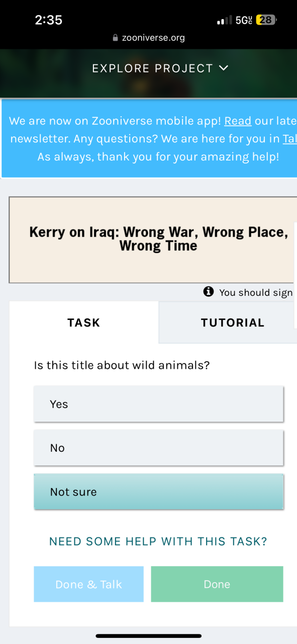
Task: Select the Yes answer option
Action: click(x=159, y=404)
